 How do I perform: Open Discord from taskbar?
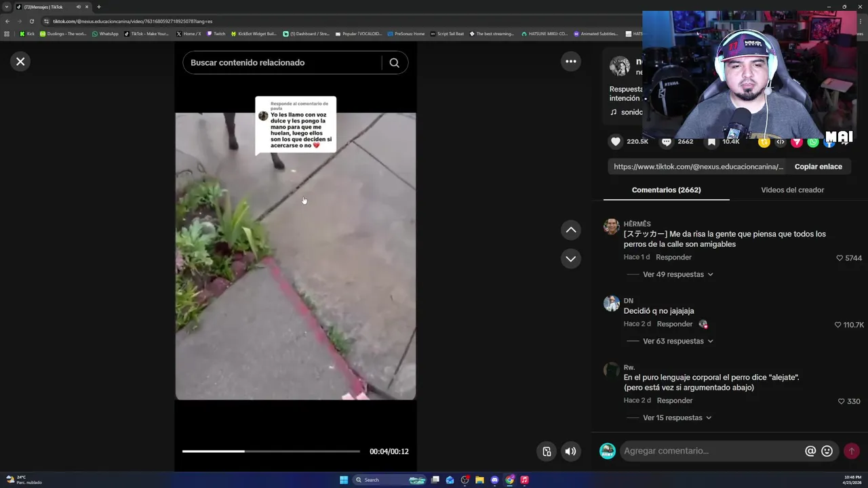(494, 480)
